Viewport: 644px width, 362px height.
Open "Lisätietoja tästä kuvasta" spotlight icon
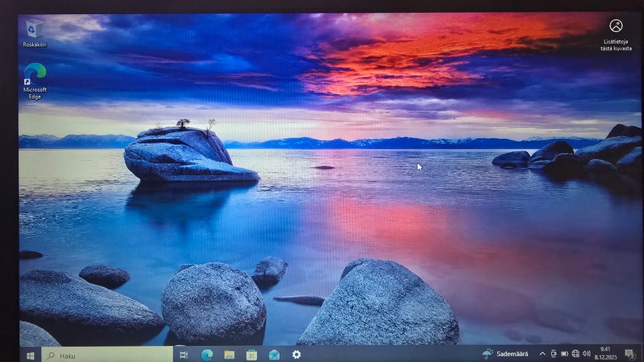[616, 35]
